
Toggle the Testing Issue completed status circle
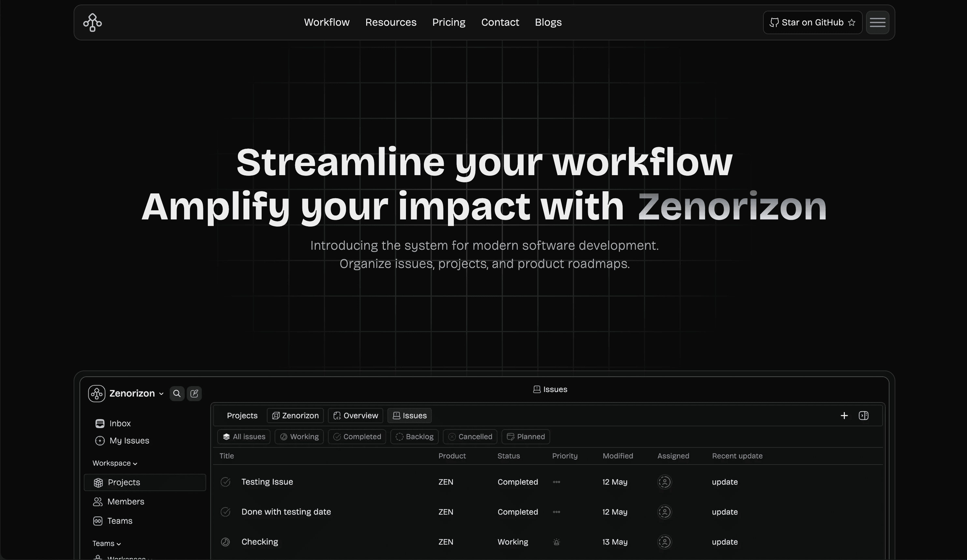tap(225, 482)
